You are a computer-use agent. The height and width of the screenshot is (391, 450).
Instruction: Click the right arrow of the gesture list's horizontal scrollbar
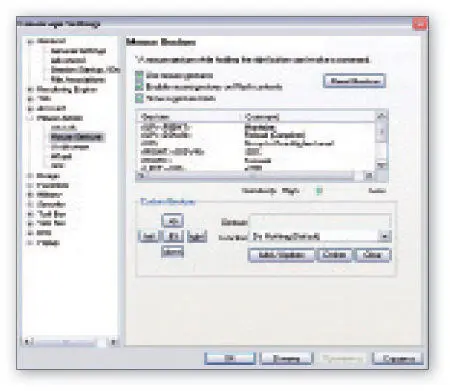point(369,175)
